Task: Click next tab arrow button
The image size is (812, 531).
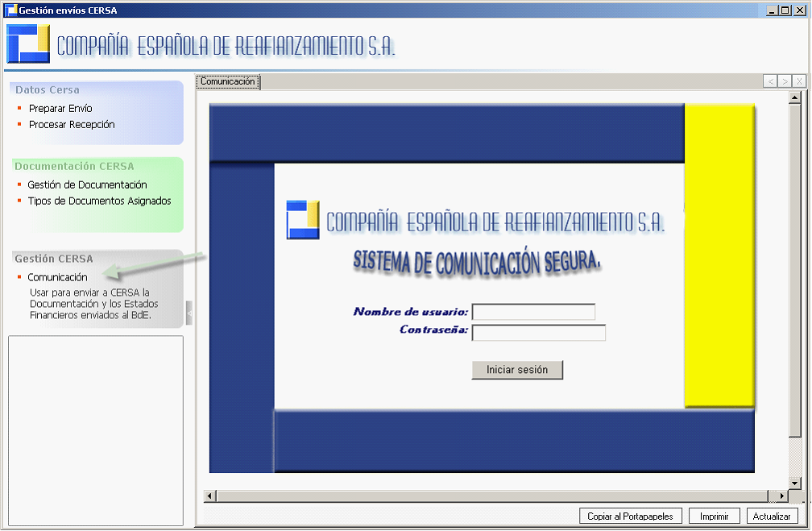Action: tap(785, 81)
